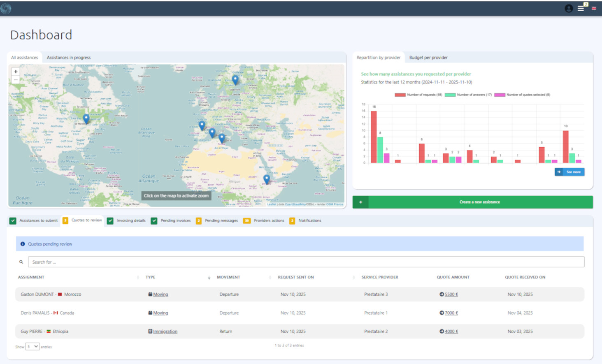Toggle Number of requests legend swatch
The image size is (602, 364).
pyautogui.click(x=400, y=95)
